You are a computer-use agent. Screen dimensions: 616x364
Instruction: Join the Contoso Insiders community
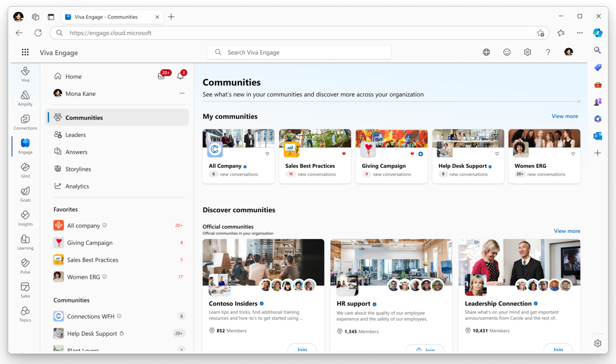click(302, 349)
